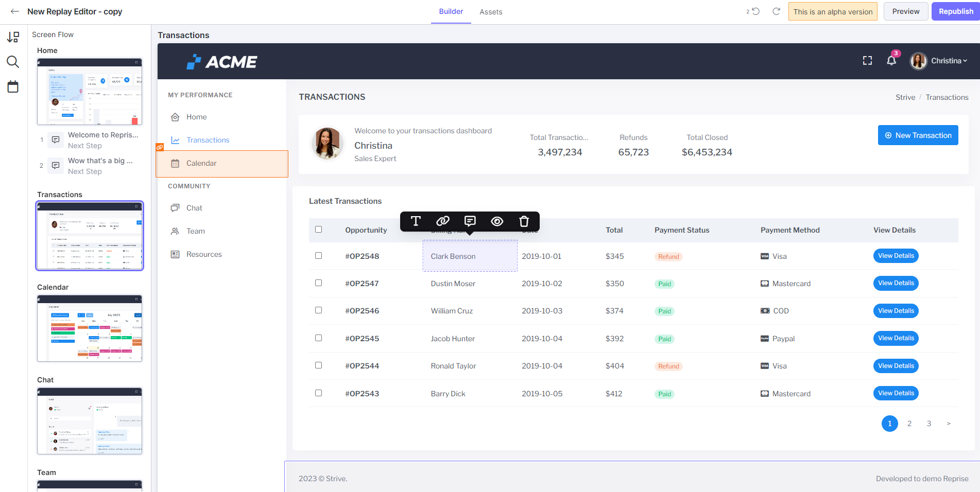Click the Visa card icon in row #OP2548
The width and height of the screenshot is (980, 492).
click(765, 256)
